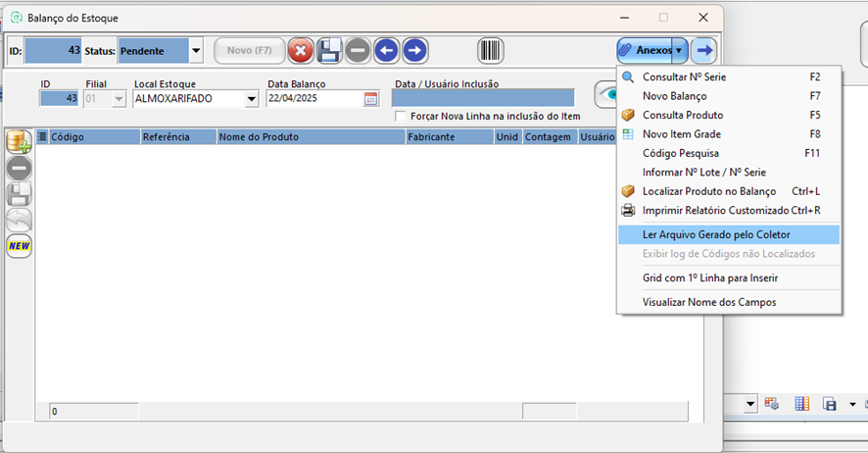Click the undo arrow icon in left sidebar
The height and width of the screenshot is (453, 868).
pyautogui.click(x=19, y=221)
